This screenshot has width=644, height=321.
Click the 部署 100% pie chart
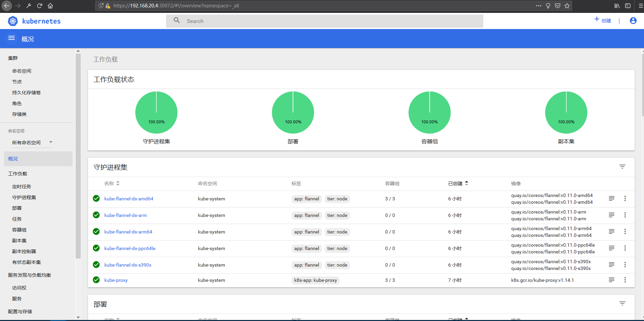pos(293,113)
